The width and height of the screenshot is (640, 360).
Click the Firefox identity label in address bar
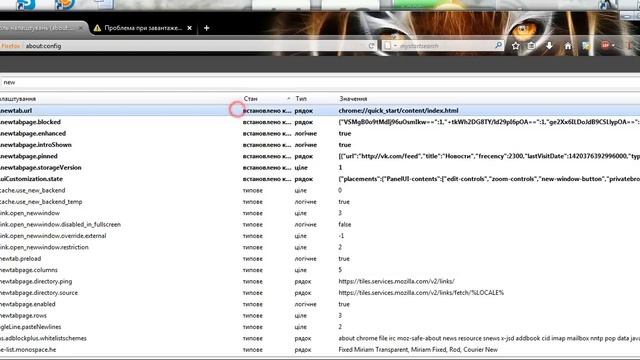[10, 46]
